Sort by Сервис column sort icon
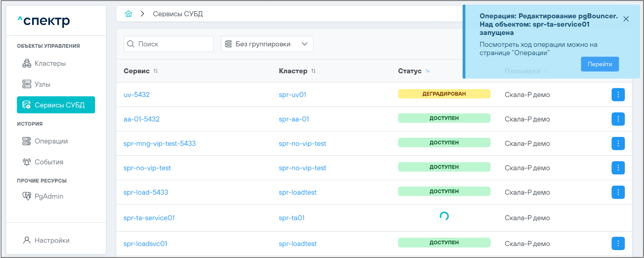 [x=155, y=71]
